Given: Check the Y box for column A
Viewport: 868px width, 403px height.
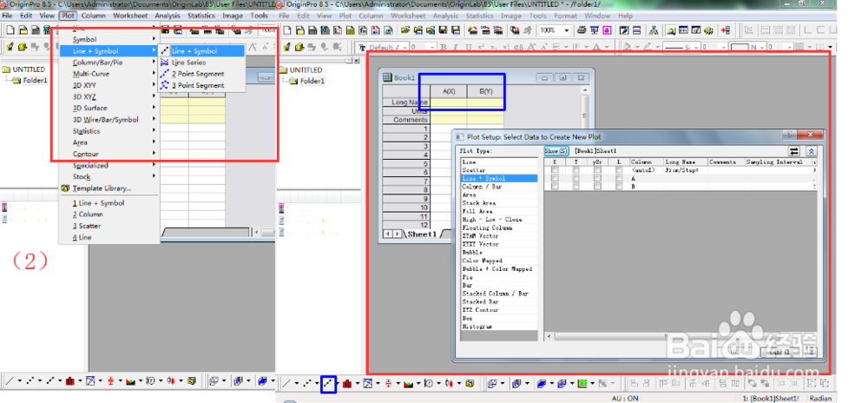Looking at the screenshot, I should point(576,178).
